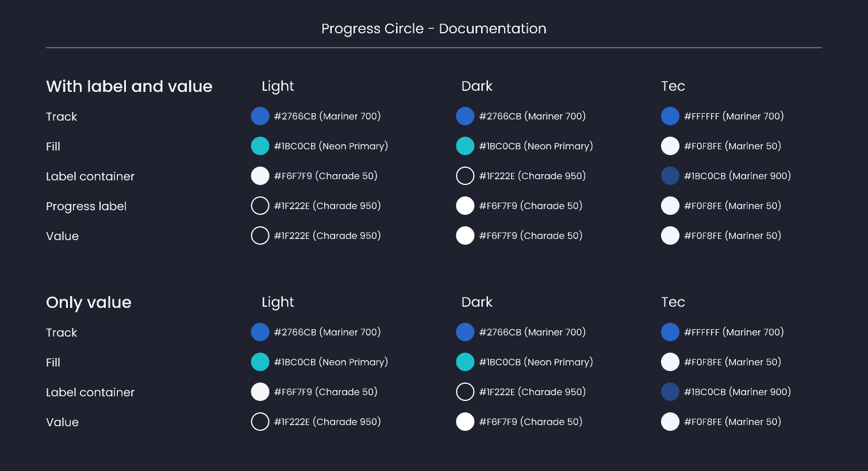
Task: Click the With label and value heading
Action: click(129, 86)
